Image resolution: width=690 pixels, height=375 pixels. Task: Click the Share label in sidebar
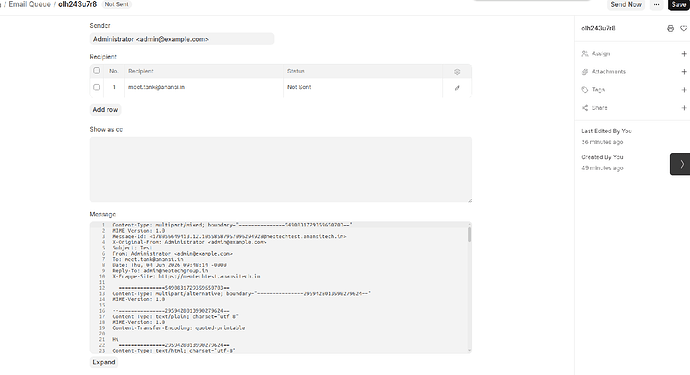[x=599, y=108]
